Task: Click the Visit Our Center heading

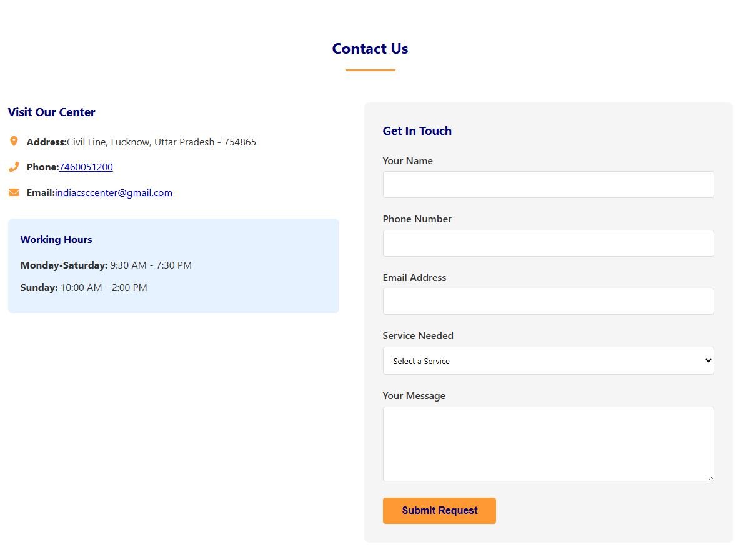Action: tap(51, 112)
